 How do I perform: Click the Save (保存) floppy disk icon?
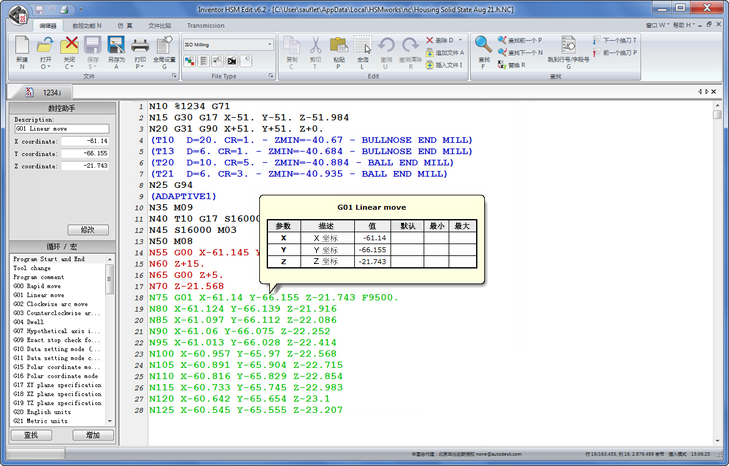coord(93,46)
